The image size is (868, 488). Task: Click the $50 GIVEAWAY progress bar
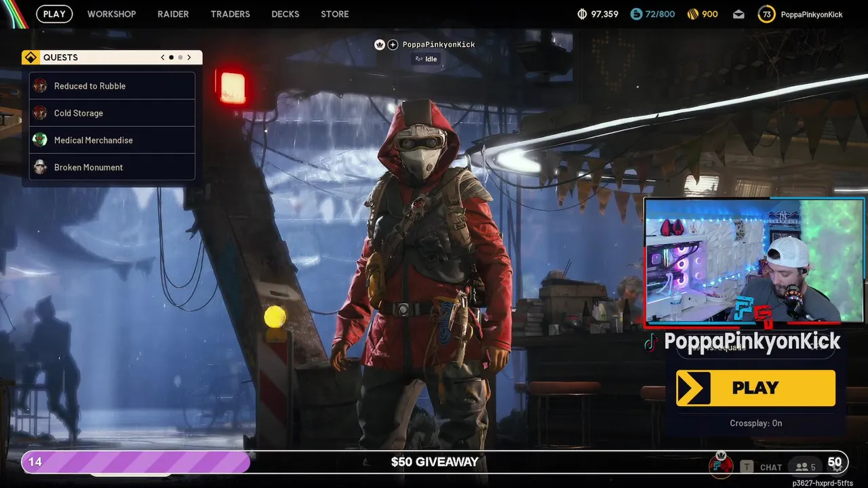(x=435, y=462)
